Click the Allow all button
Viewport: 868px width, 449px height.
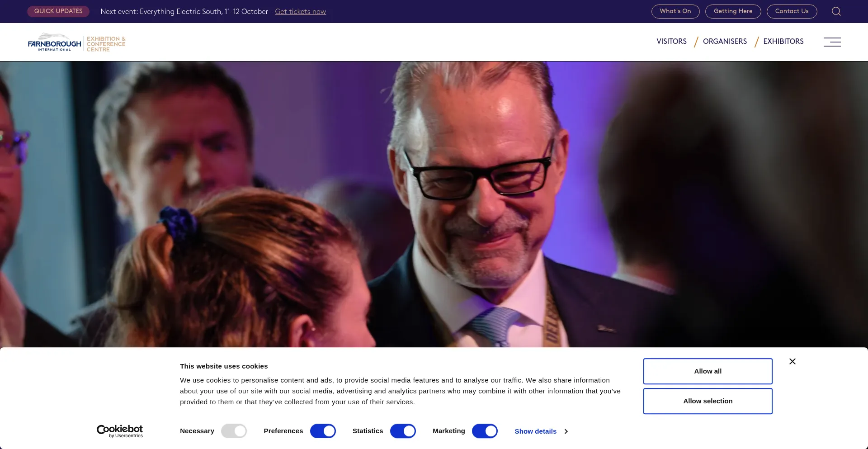708,371
